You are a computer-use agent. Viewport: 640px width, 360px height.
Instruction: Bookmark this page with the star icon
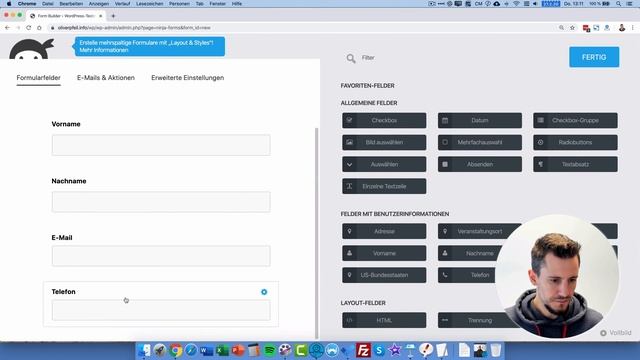click(x=572, y=28)
